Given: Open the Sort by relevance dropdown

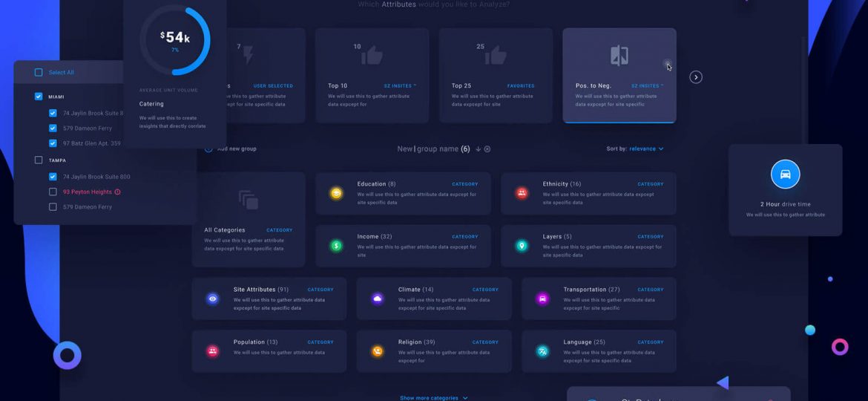Looking at the screenshot, I should coord(645,149).
